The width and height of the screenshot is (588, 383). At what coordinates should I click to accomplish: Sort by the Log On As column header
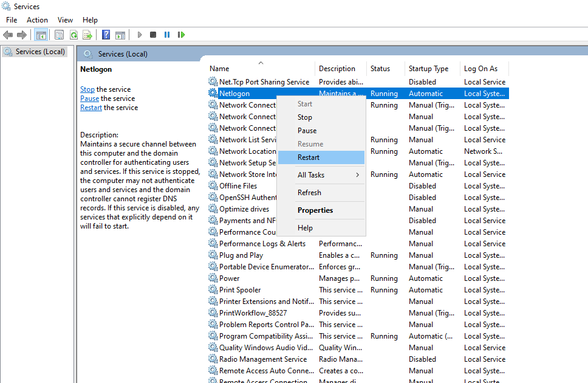click(x=484, y=68)
